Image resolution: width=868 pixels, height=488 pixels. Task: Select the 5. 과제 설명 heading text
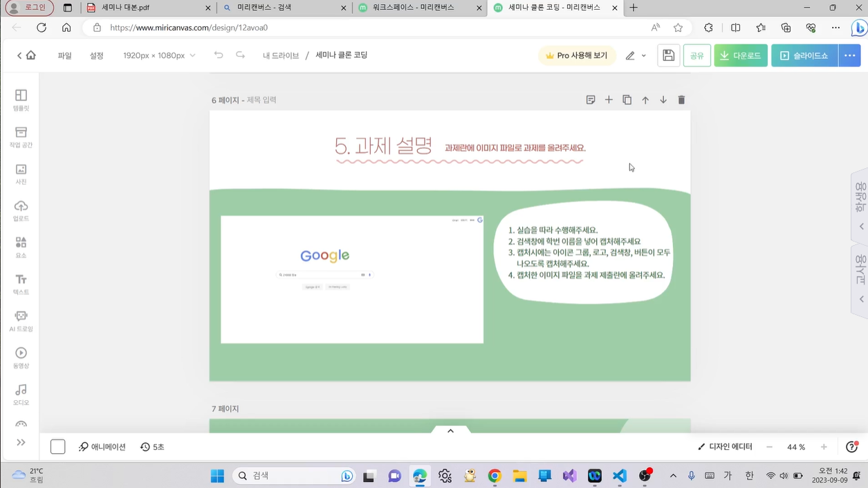click(383, 146)
